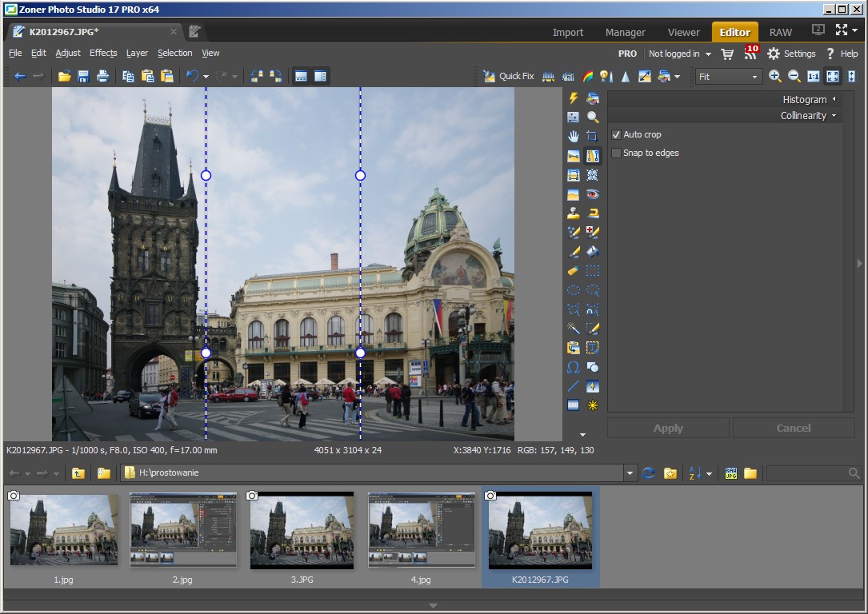Click the Quick Fix button

[509, 77]
